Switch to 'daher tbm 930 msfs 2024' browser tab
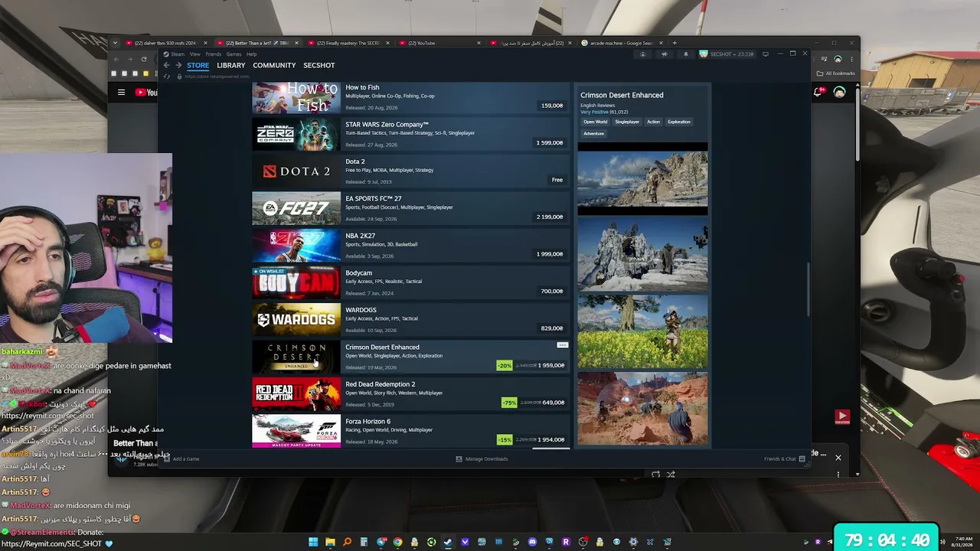The image size is (980, 551). click(165, 43)
